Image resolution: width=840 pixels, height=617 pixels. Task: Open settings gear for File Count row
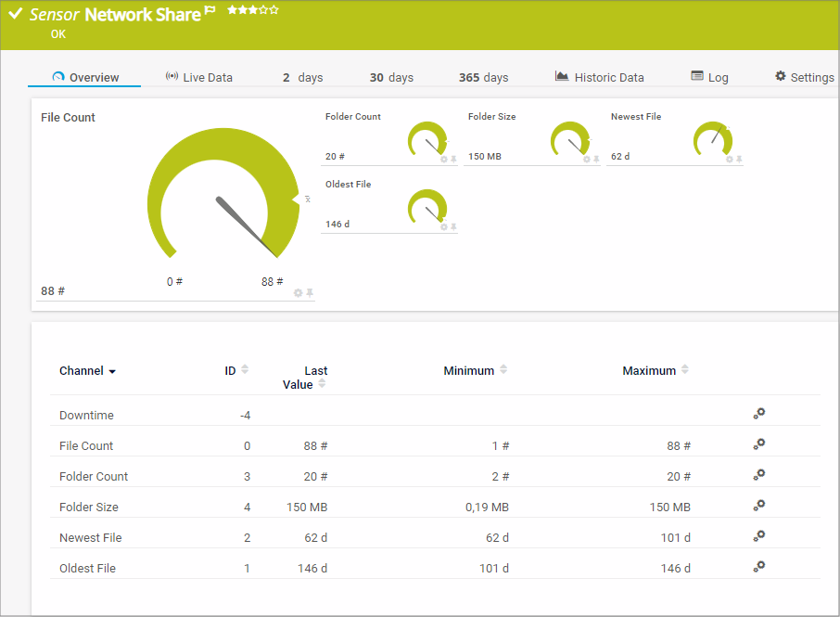(758, 445)
